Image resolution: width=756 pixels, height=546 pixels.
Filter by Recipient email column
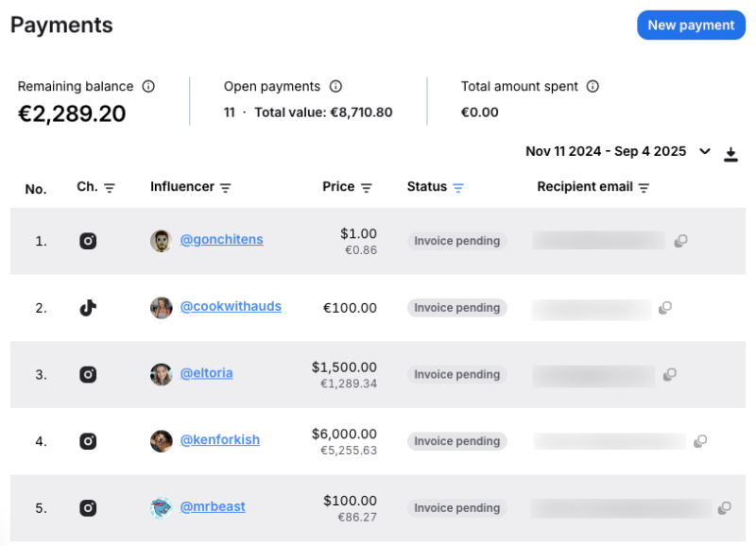pos(644,188)
